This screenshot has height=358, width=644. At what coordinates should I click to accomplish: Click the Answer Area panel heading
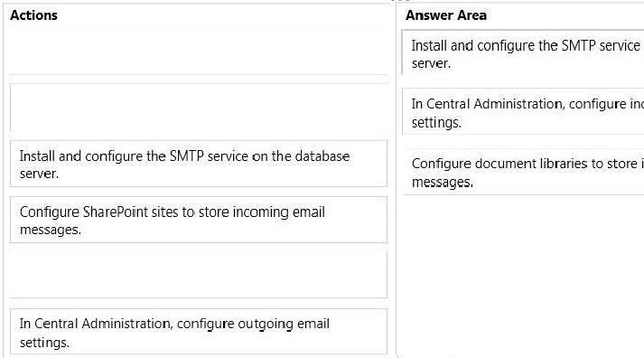coord(446,15)
